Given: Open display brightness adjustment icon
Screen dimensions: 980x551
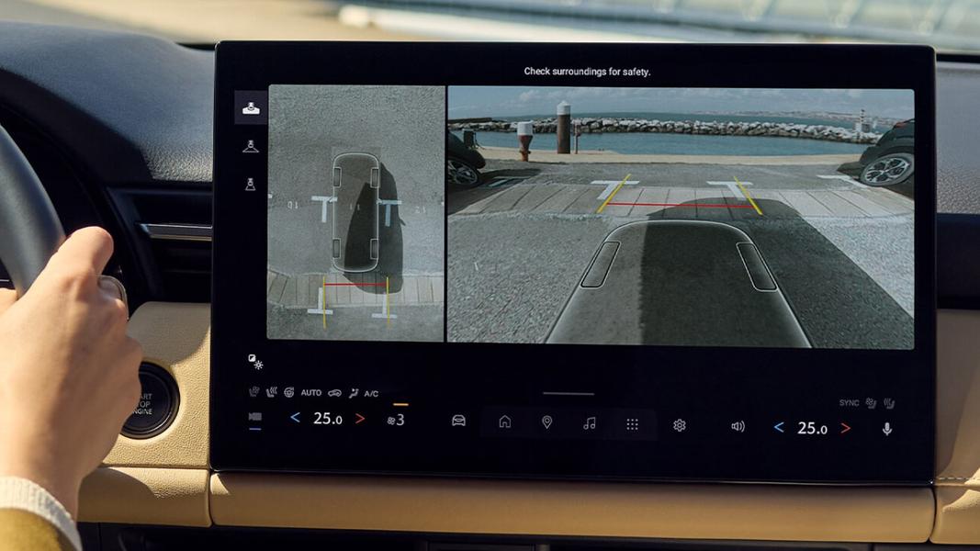Looking at the screenshot, I should pos(255,361).
